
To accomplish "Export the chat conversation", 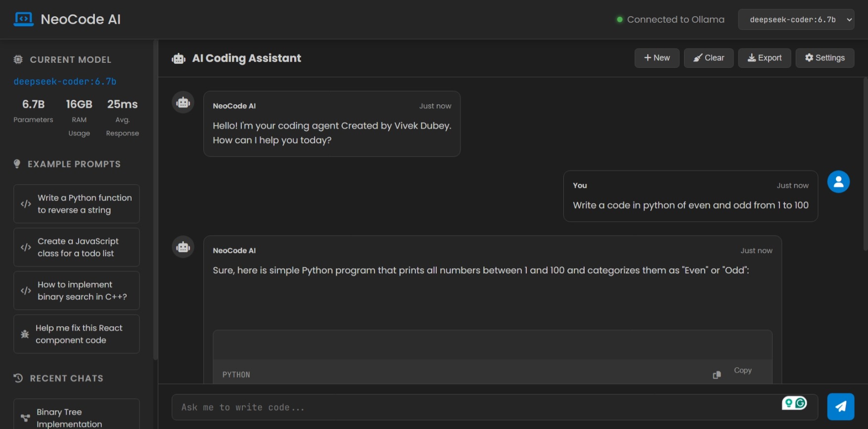I will tap(764, 58).
